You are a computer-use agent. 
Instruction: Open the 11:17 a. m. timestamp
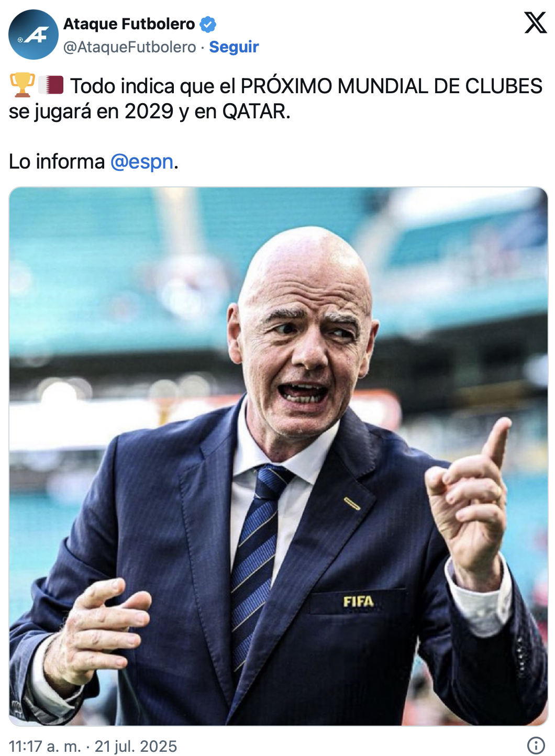tap(45, 746)
